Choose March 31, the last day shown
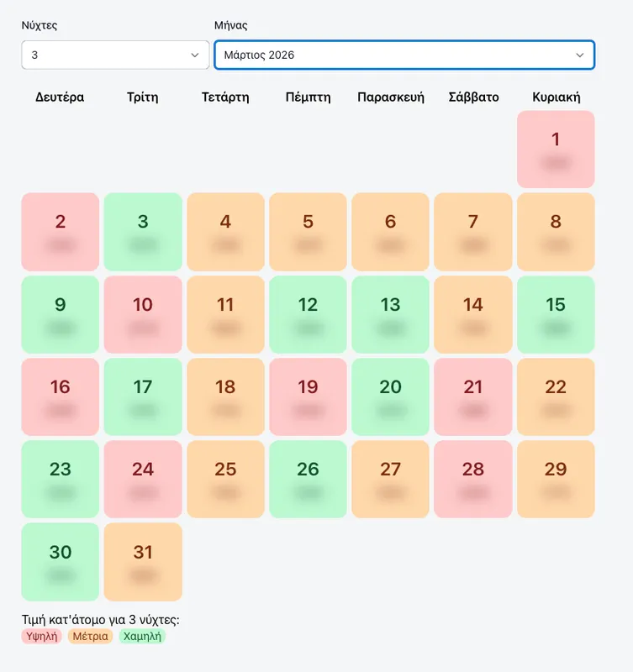 pos(143,561)
